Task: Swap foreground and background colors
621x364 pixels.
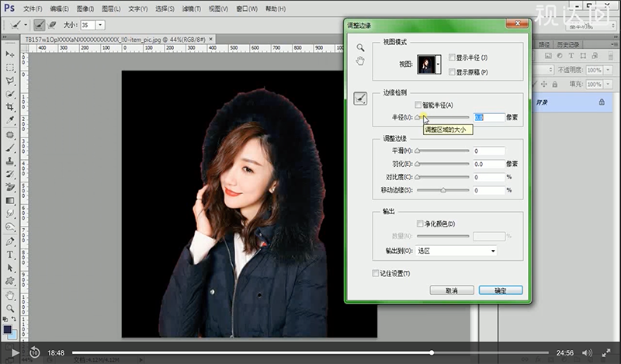Action: (x=14, y=319)
